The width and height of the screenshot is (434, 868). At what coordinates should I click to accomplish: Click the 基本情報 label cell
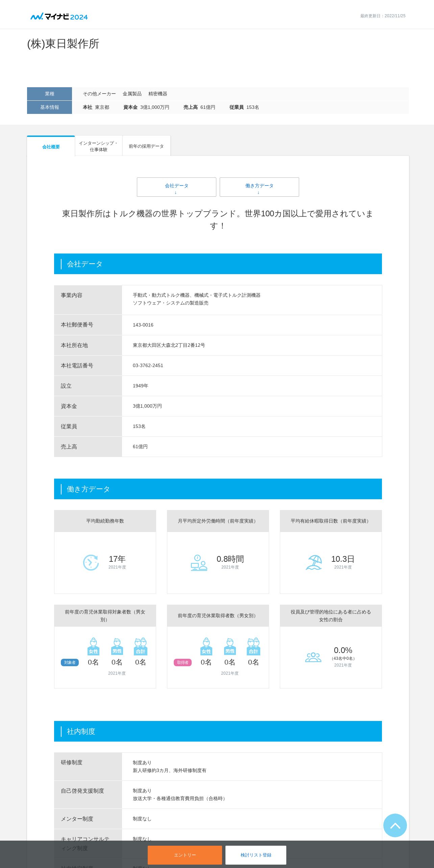(49, 107)
